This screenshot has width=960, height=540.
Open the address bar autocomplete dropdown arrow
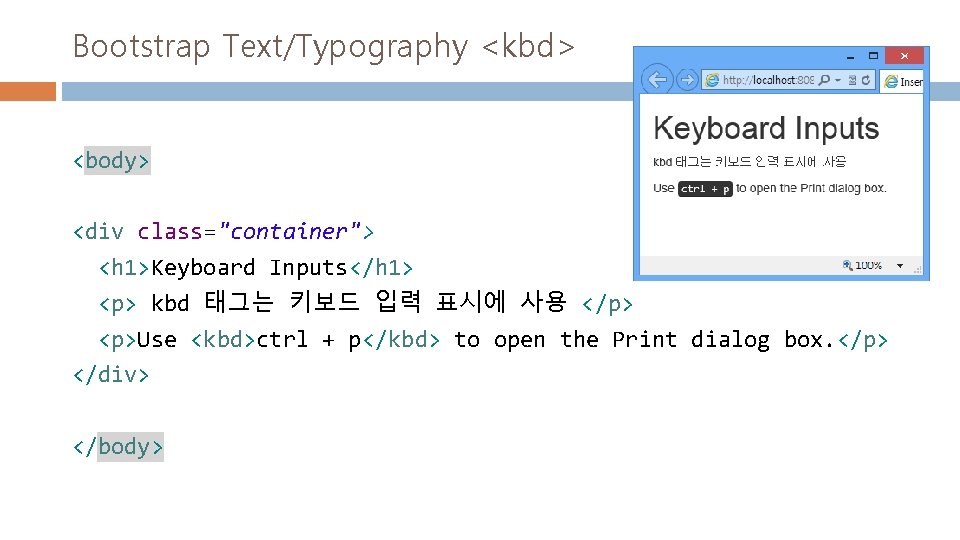838,80
